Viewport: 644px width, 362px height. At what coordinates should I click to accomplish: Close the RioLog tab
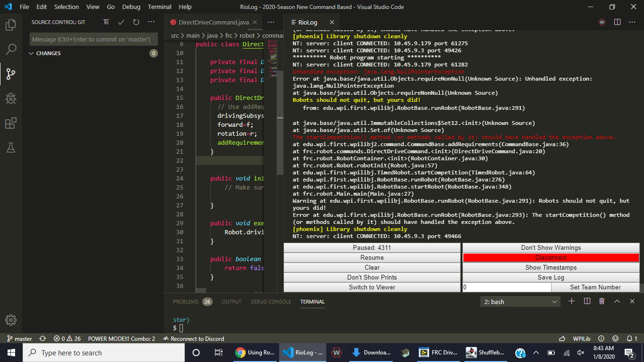332,22
